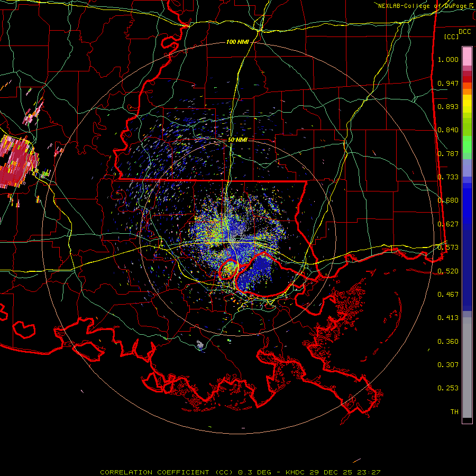Image resolution: width=476 pixels, height=476 pixels.
Task: Click the 0.360 colorbar value
Action: pyautogui.click(x=448, y=342)
